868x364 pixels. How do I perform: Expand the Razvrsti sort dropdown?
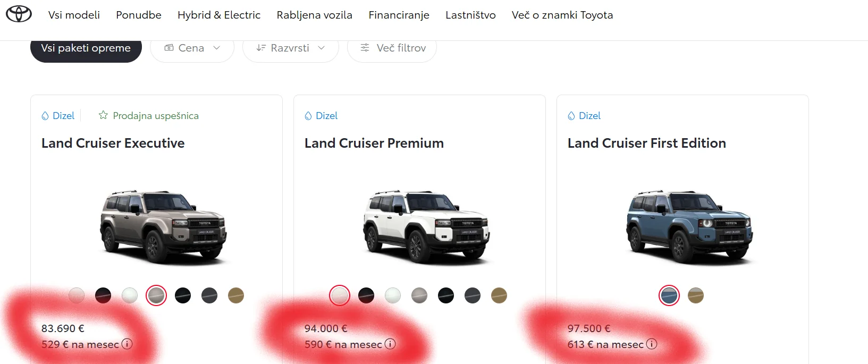coord(290,48)
